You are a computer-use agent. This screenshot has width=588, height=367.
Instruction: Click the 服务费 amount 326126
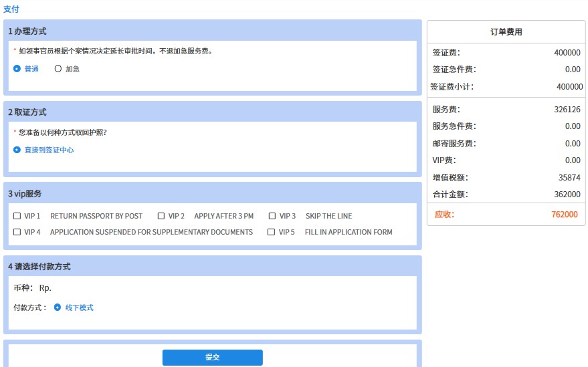567,110
